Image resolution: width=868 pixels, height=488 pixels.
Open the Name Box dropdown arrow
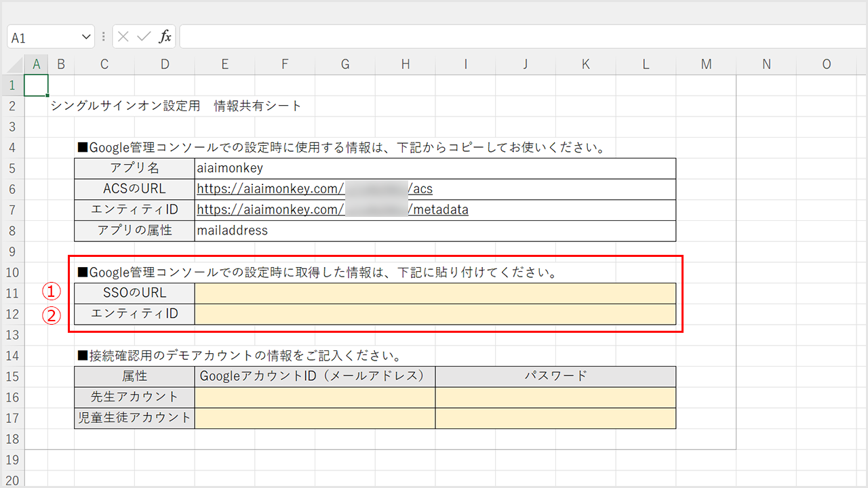pos(86,37)
